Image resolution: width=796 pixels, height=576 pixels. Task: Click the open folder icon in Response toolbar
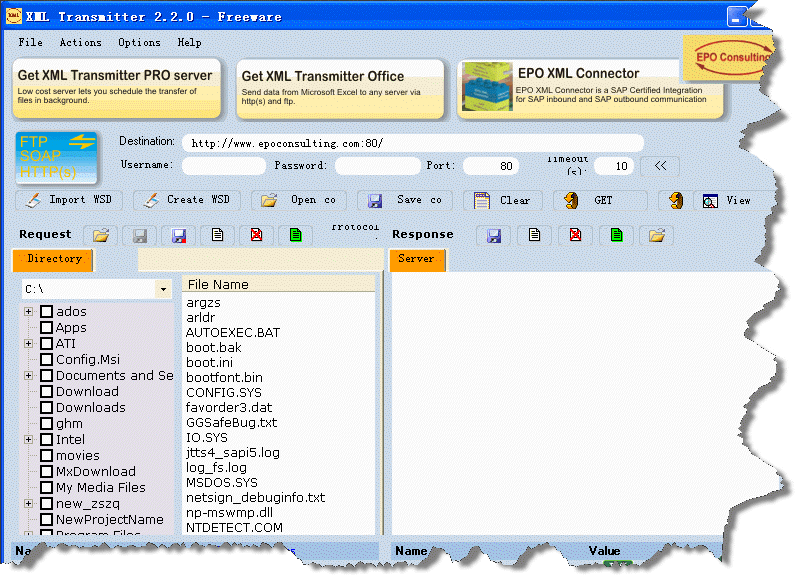pyautogui.click(x=656, y=236)
